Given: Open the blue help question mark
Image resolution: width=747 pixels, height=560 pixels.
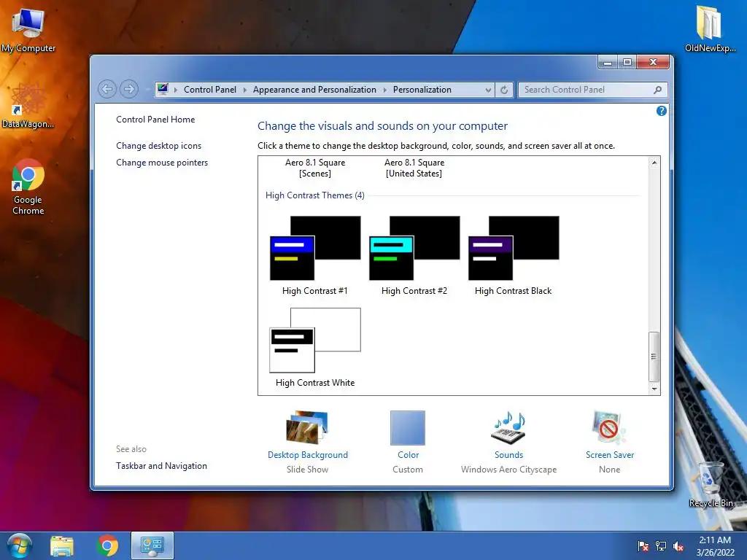Looking at the screenshot, I should coord(661,111).
